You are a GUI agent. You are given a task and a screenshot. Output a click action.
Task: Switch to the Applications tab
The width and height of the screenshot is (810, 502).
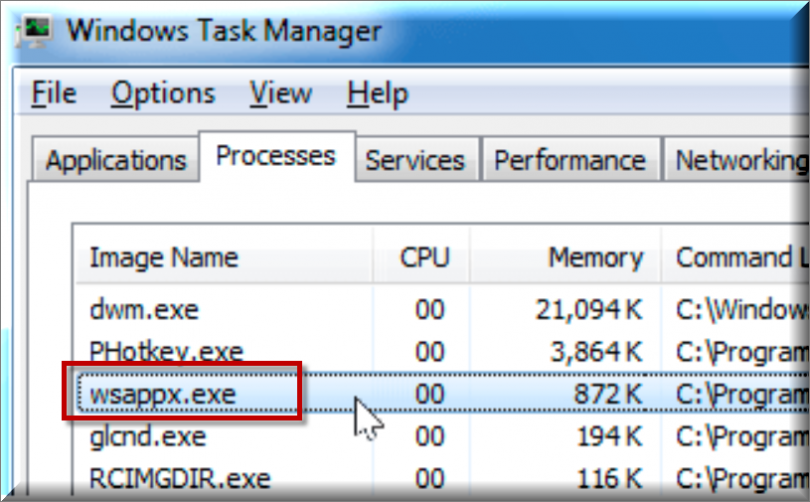pyautogui.click(x=116, y=160)
